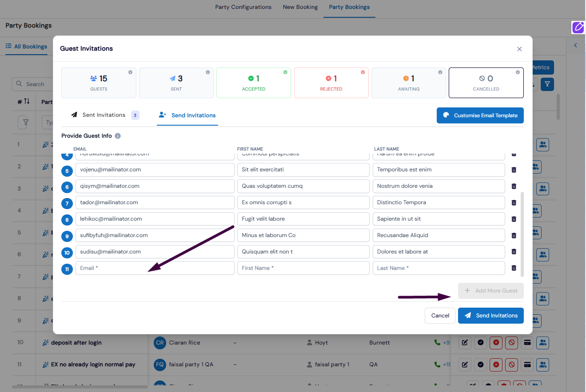The image size is (586, 392).
Task: Delete guest row 9 with trash icon
Action: tap(514, 235)
